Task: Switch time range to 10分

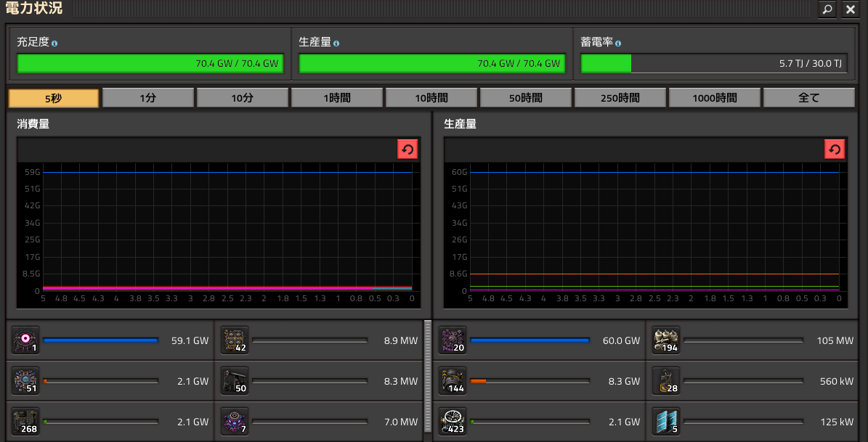Action: click(x=243, y=98)
